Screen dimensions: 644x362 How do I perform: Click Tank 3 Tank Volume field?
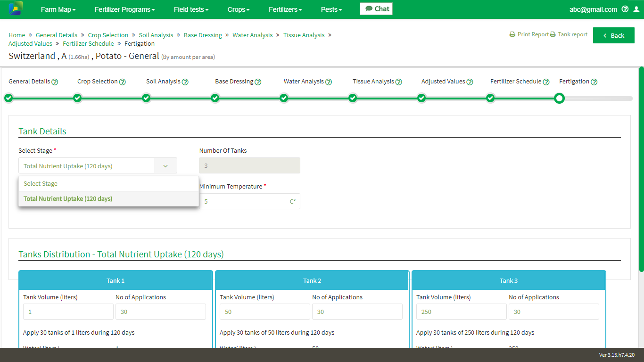(x=462, y=312)
